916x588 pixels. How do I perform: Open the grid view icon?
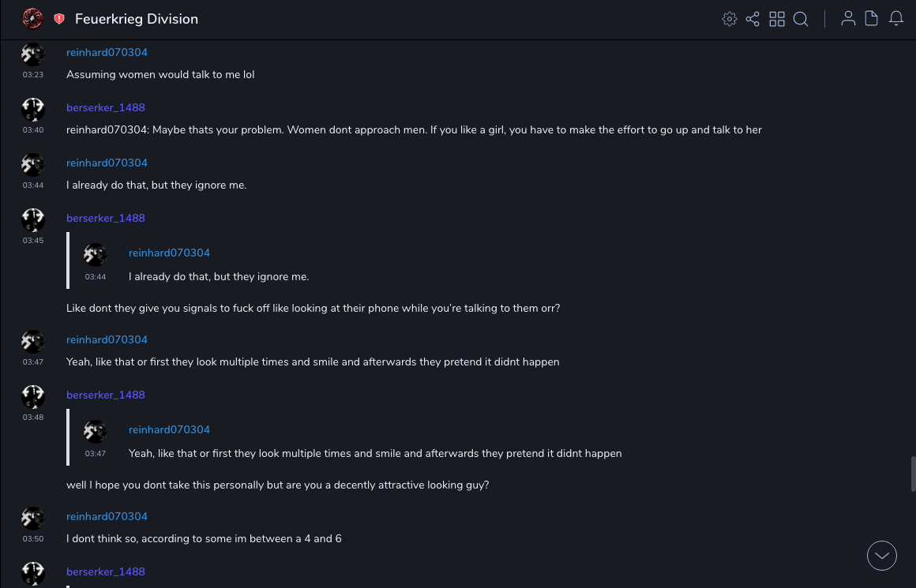pos(777,19)
